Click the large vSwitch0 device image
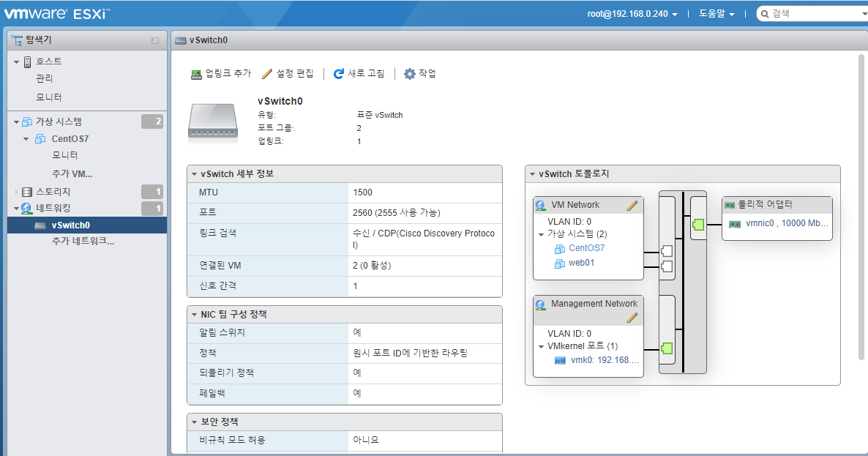This screenshot has height=456, width=868. [x=213, y=123]
